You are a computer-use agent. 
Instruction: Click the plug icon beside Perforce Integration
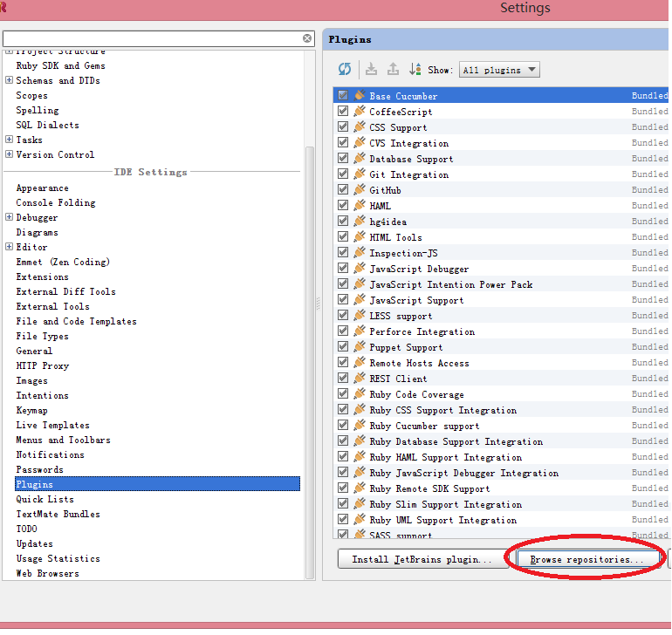pyautogui.click(x=360, y=331)
